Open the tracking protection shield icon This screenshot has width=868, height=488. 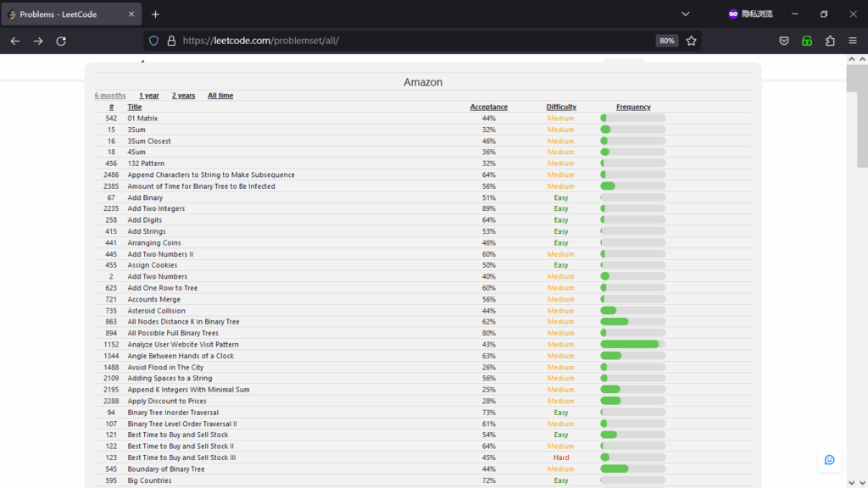[x=154, y=41]
